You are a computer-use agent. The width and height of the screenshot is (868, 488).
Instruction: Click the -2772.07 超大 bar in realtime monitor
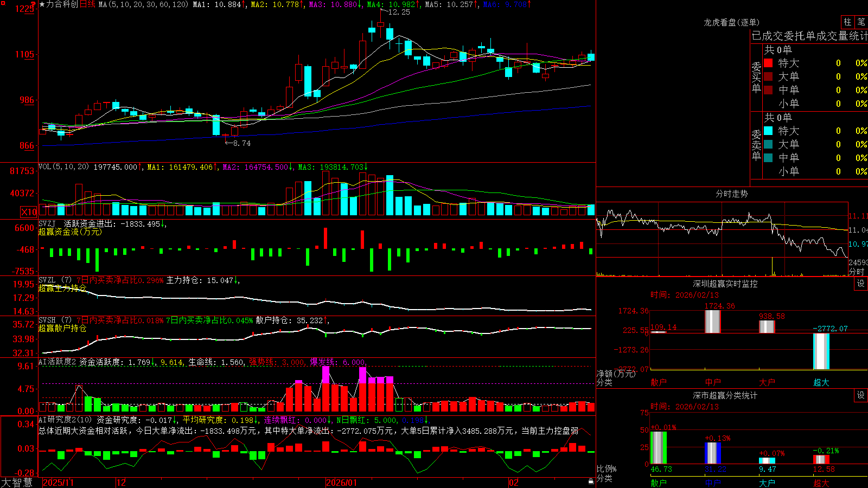821,351
